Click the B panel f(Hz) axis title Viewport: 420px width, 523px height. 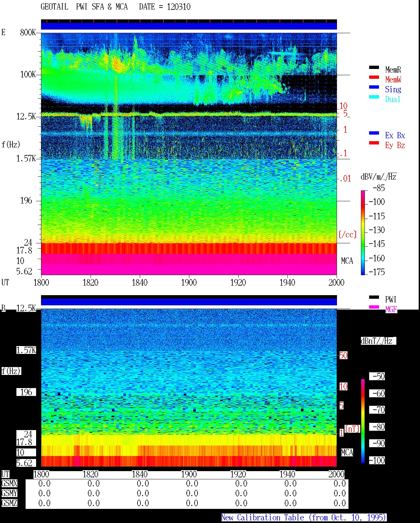[11, 371]
